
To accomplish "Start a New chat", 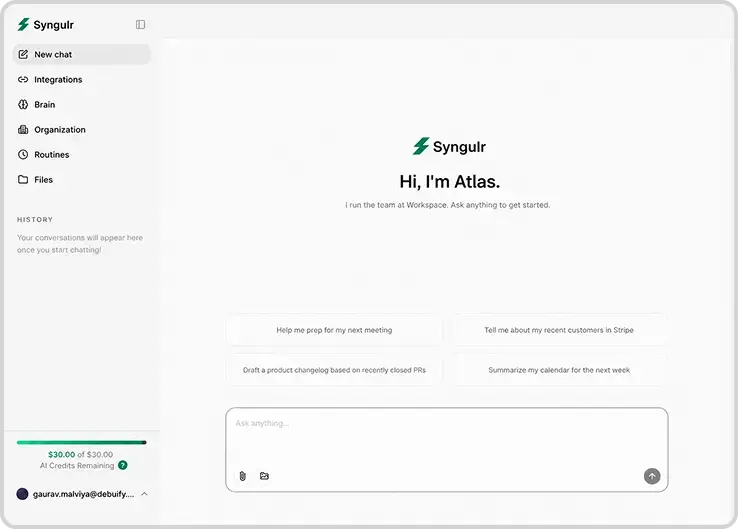I will [81, 54].
